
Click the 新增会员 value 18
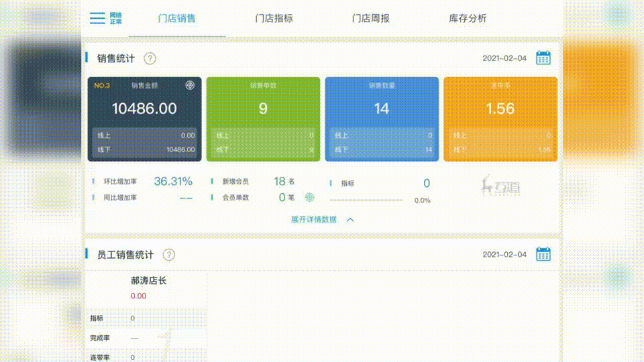point(279,182)
